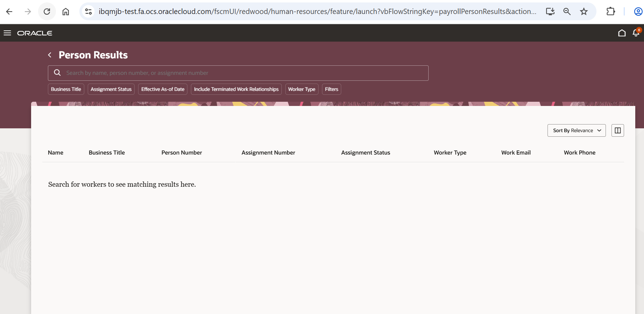Open the browser profile icon

638,12
